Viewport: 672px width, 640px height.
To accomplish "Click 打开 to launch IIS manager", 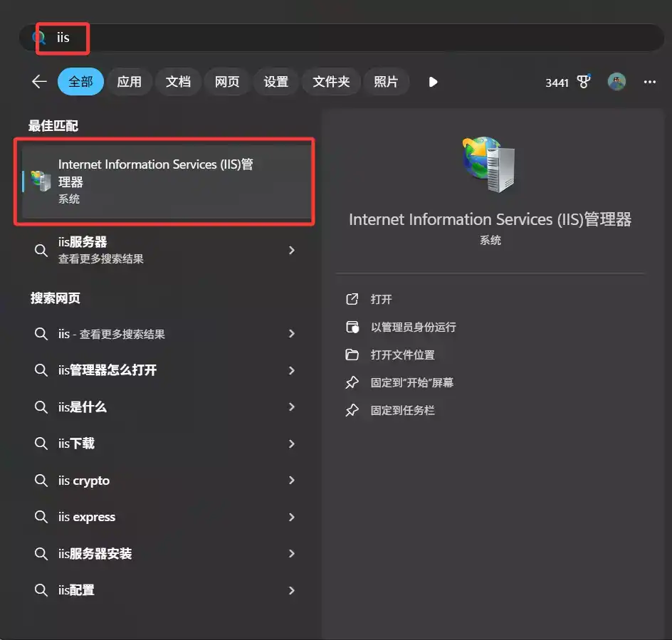I will click(x=381, y=299).
